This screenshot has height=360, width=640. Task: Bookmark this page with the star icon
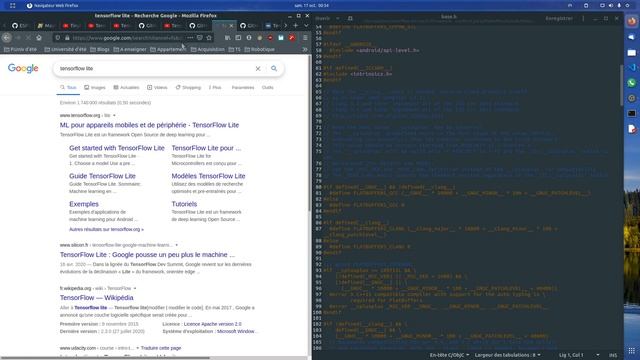point(209,38)
